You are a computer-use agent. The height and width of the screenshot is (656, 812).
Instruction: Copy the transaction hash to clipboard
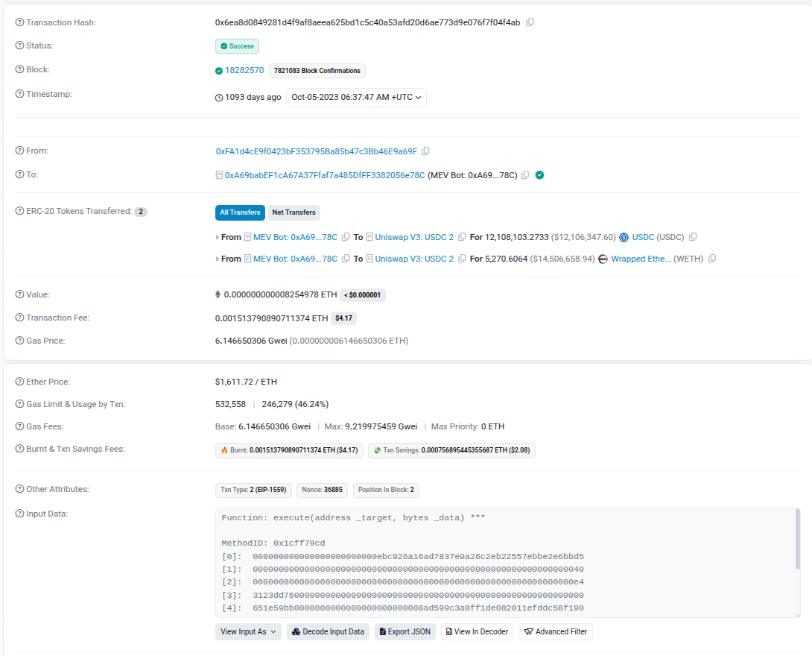tap(530, 22)
